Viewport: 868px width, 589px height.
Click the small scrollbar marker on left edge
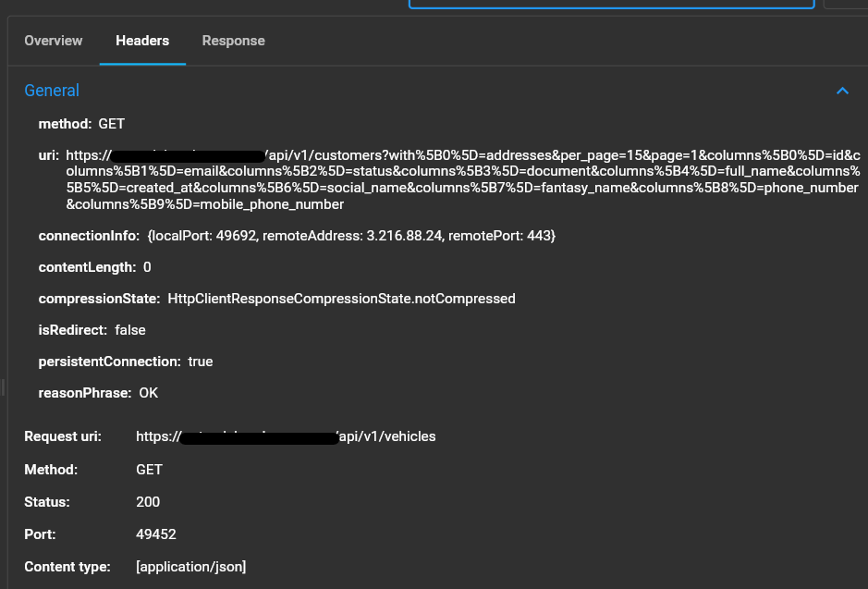[x=3, y=388]
